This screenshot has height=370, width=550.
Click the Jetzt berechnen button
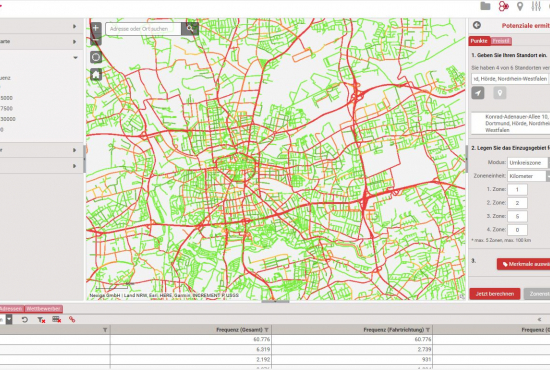pos(495,294)
